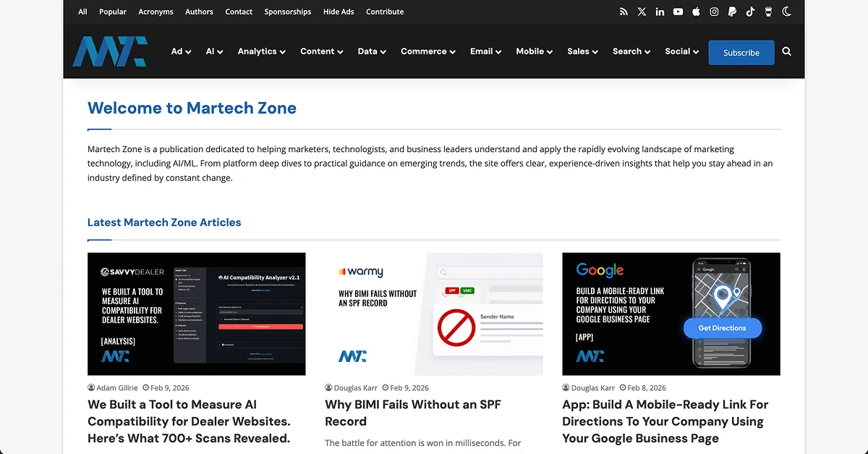This screenshot has width=868, height=454.
Task: Open the Google Get Directions article thumbnail
Action: pyautogui.click(x=671, y=314)
